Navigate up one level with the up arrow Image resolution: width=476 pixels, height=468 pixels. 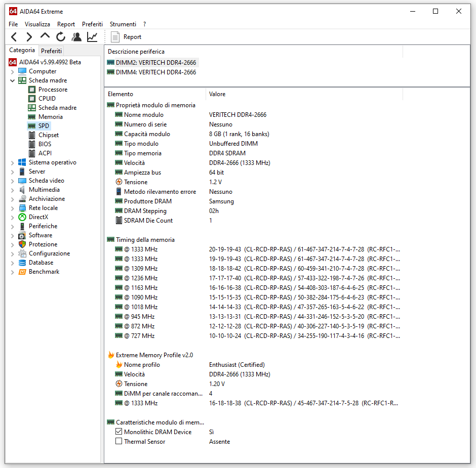coord(45,36)
